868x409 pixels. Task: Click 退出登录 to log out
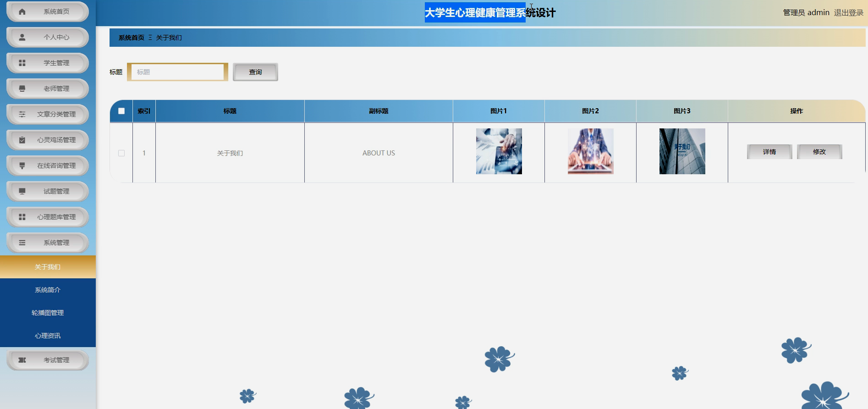(849, 13)
